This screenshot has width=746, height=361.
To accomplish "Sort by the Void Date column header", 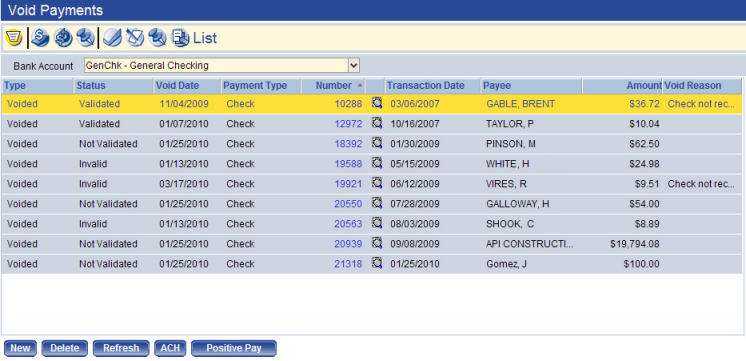I will pos(187,86).
